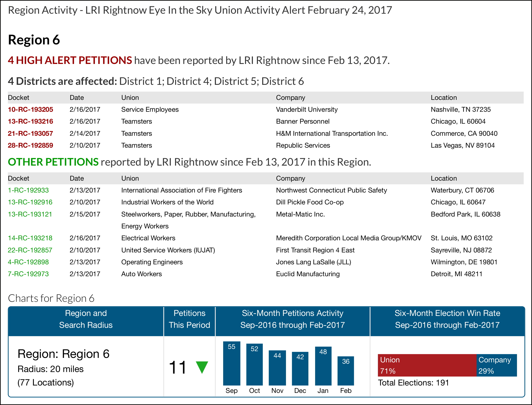
Task: Open docket 13-RC-192916 link
Action: [30, 202]
